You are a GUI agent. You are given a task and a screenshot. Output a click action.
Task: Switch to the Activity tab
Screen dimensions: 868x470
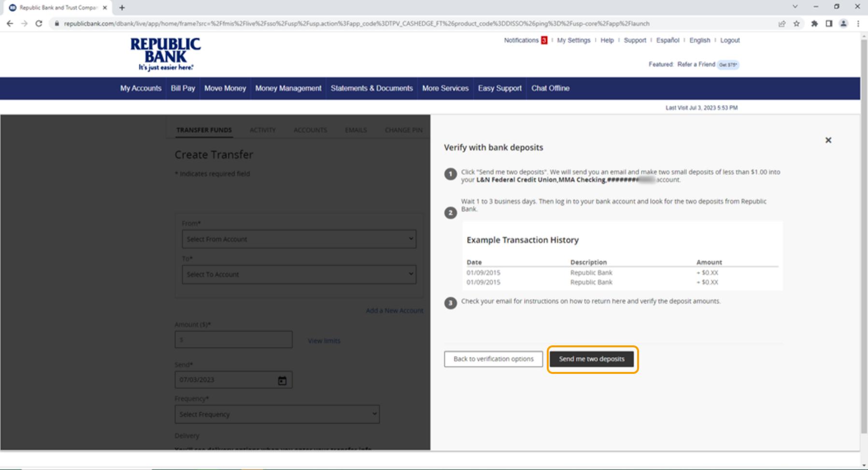pos(263,130)
